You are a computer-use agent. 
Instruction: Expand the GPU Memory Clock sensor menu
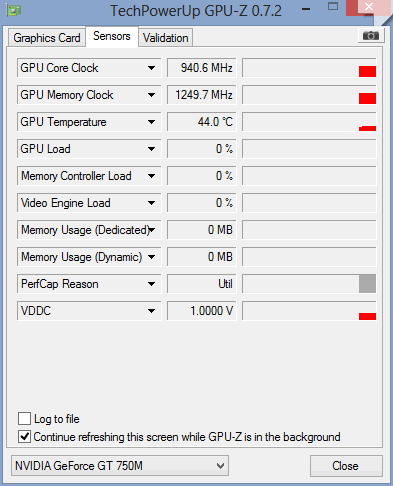click(x=151, y=95)
